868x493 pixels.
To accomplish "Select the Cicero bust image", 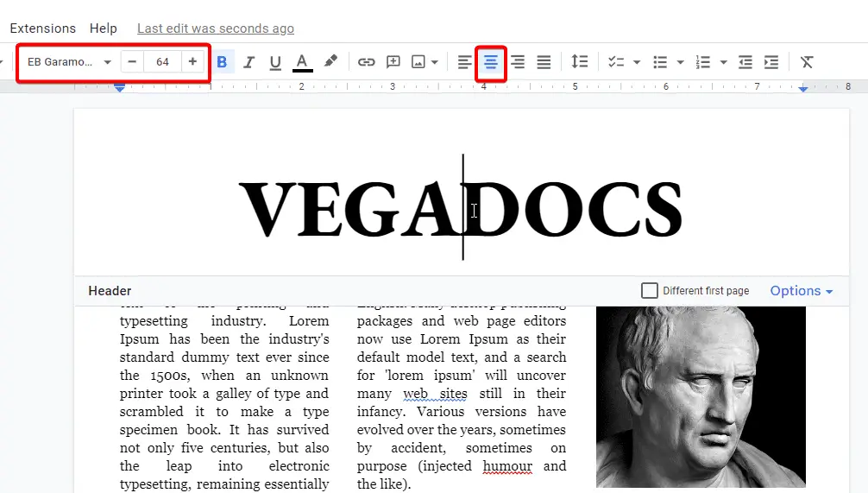I will [x=701, y=396].
